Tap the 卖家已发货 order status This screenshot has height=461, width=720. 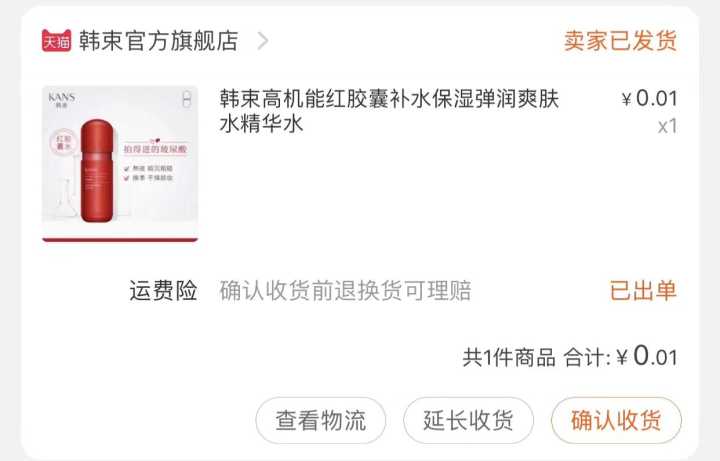pyautogui.click(x=620, y=40)
